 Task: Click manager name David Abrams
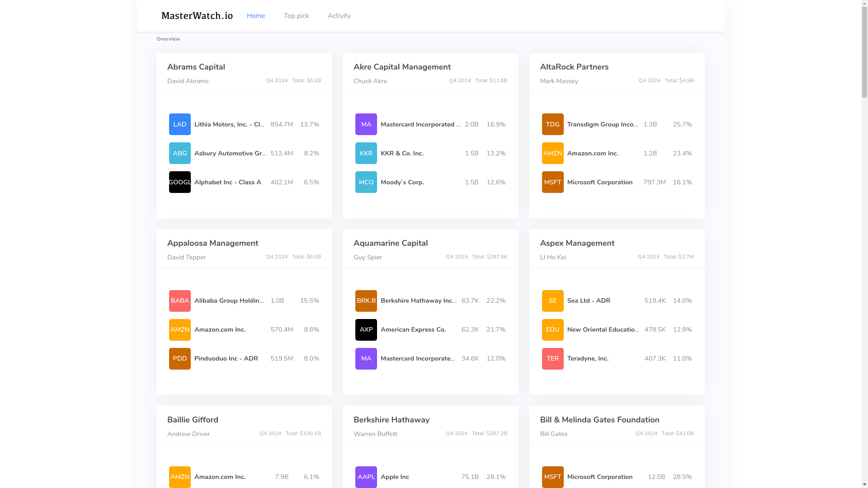pyautogui.click(x=188, y=81)
